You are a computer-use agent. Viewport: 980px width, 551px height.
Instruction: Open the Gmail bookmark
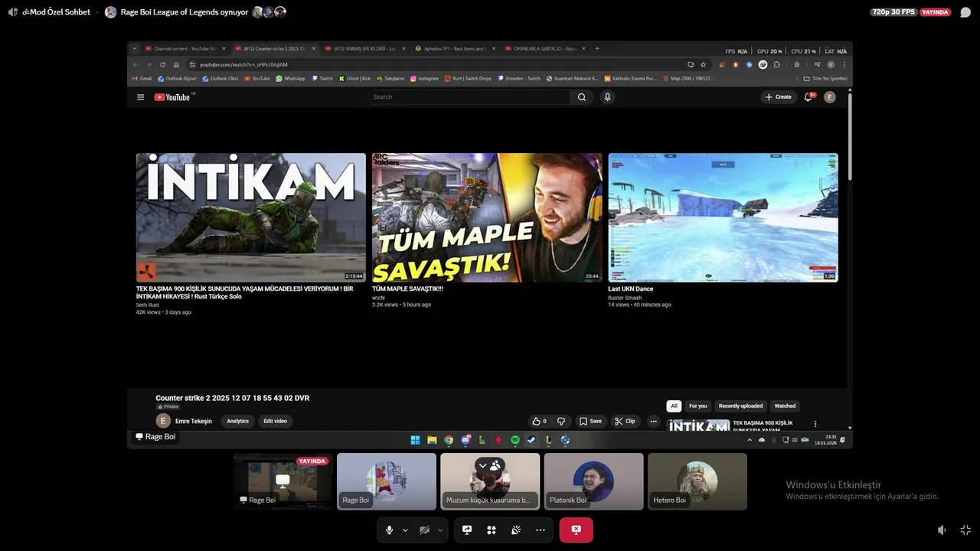(142, 78)
